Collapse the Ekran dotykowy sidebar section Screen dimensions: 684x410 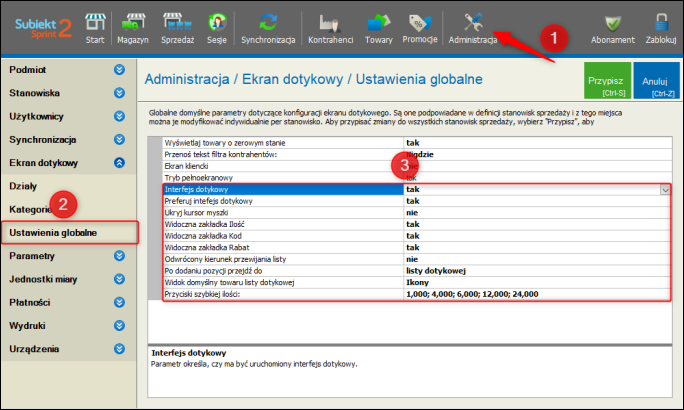119,162
